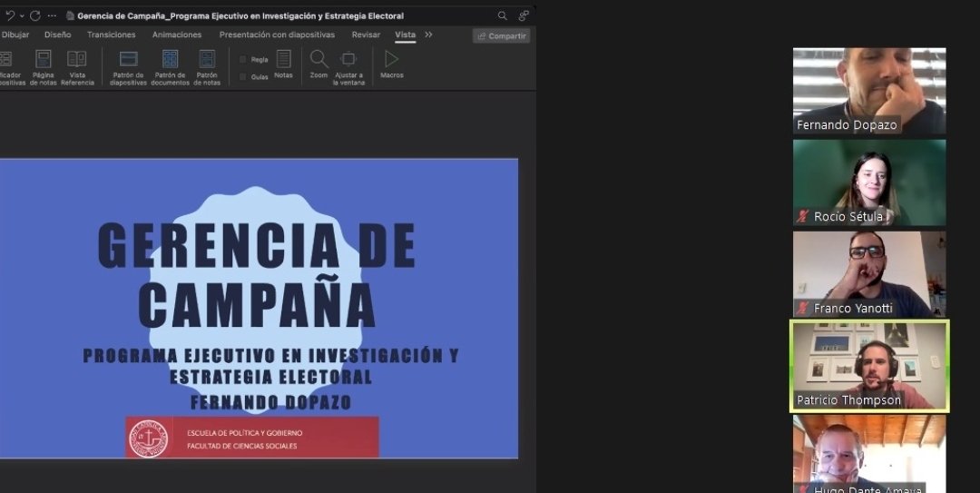Viewport: 980px width, 493px height.
Task: Click Ajustar a la ventana
Action: point(348,67)
